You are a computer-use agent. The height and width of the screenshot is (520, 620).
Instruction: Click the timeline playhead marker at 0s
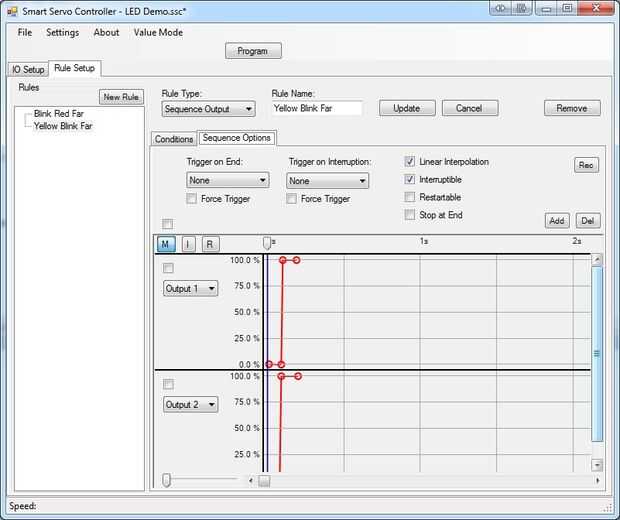click(x=267, y=243)
